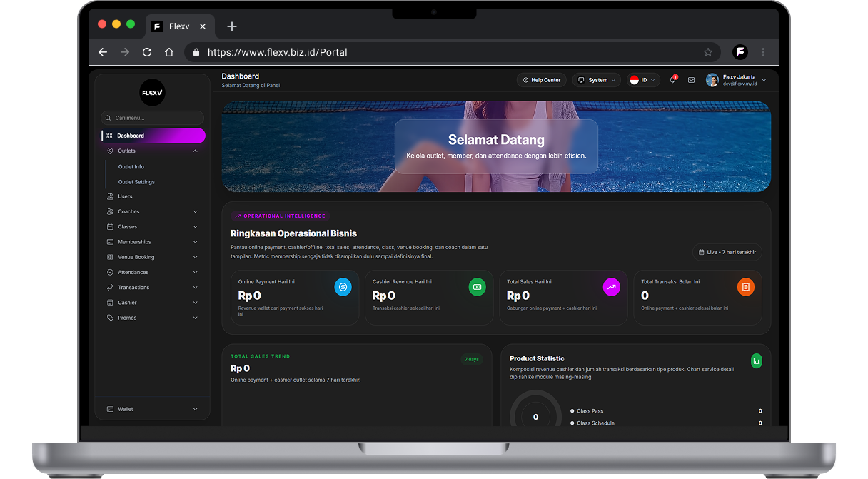Viewport: 868px width, 479px height.
Task: Expand the Transactions chevron
Action: click(196, 288)
